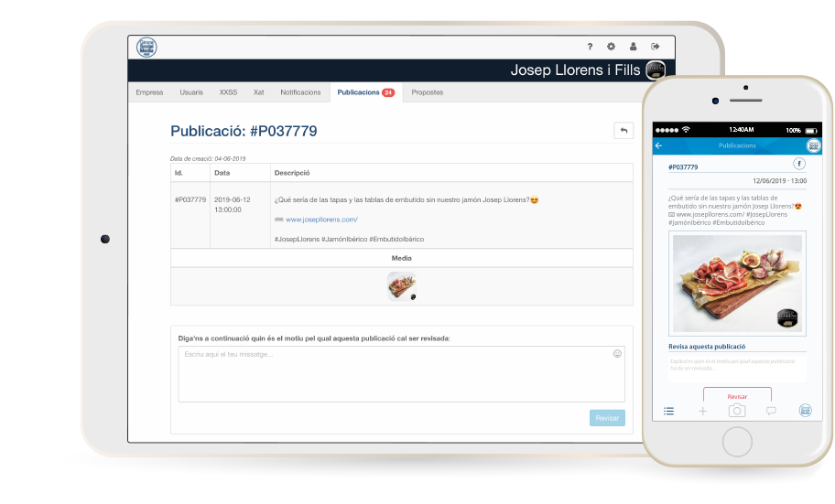Tap the ham board photo on phone
This screenshot has width=835, height=504.
738,284
